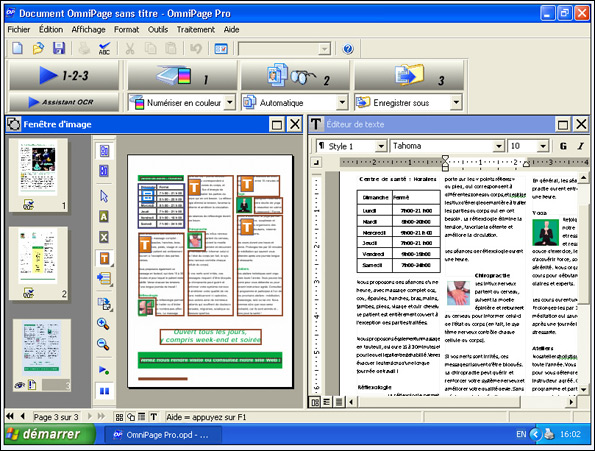The width and height of the screenshot is (595, 451).
Task: Click the zoom out magnifier tool
Action: click(x=103, y=344)
